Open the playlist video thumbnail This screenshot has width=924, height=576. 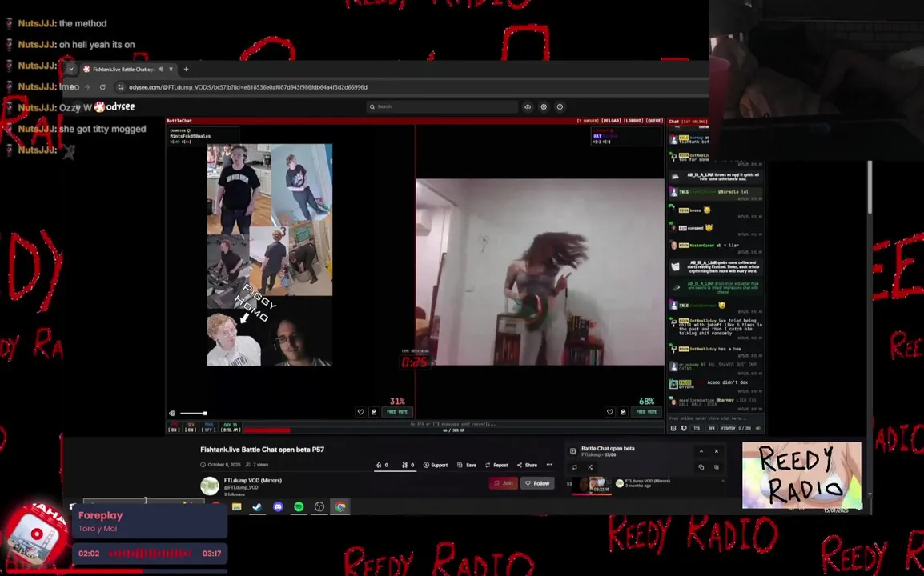592,486
